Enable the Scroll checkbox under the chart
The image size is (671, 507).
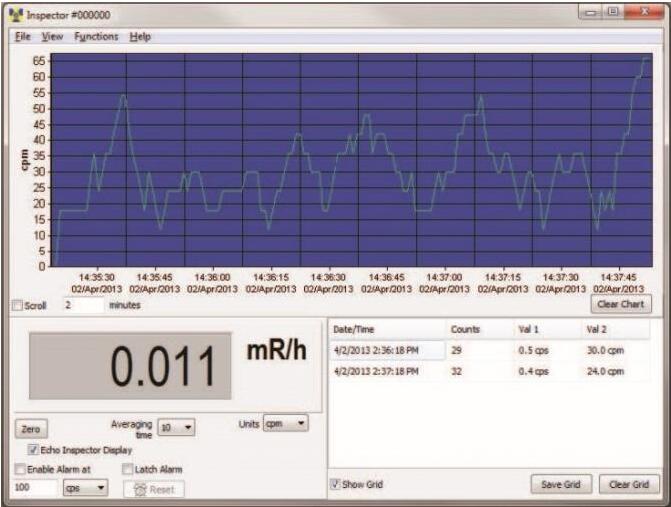[x=17, y=305]
